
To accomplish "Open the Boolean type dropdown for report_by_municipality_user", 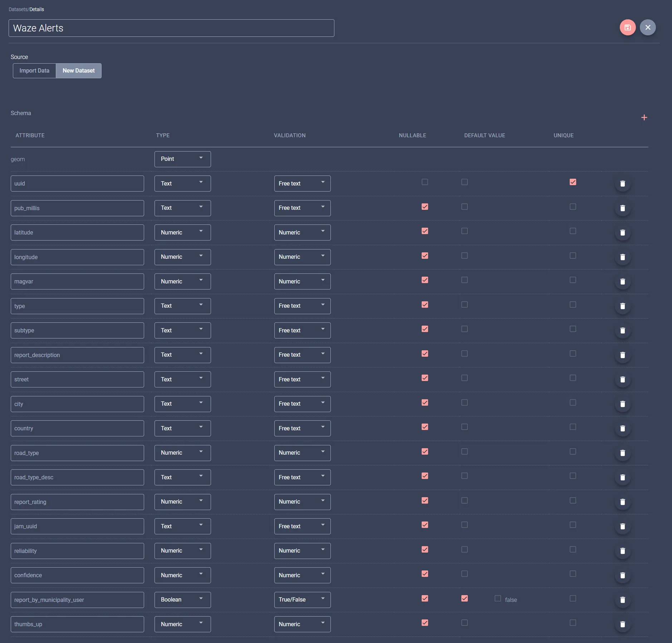I will point(182,600).
